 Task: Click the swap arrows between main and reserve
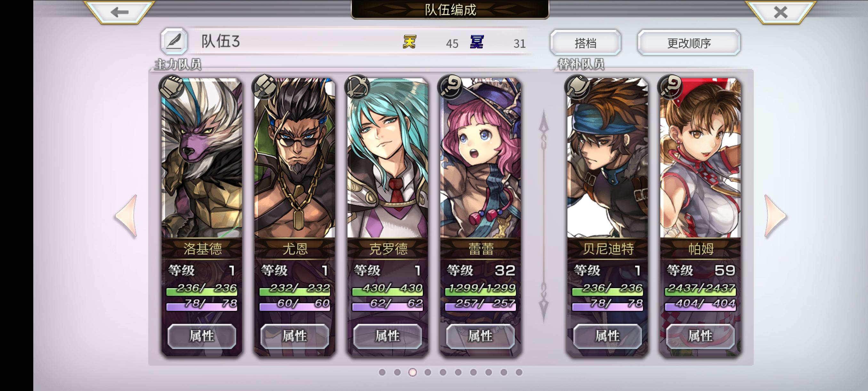point(543,216)
